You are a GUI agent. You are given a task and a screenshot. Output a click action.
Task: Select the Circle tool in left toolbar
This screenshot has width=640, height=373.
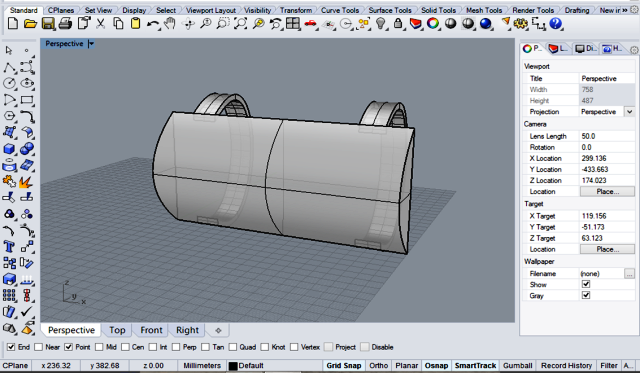[x=9, y=83]
